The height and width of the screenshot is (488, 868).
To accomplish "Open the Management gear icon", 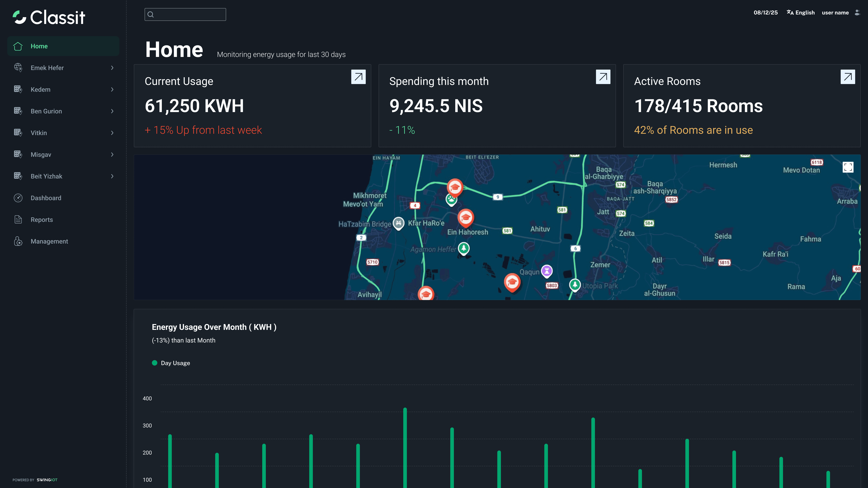I will (x=18, y=242).
